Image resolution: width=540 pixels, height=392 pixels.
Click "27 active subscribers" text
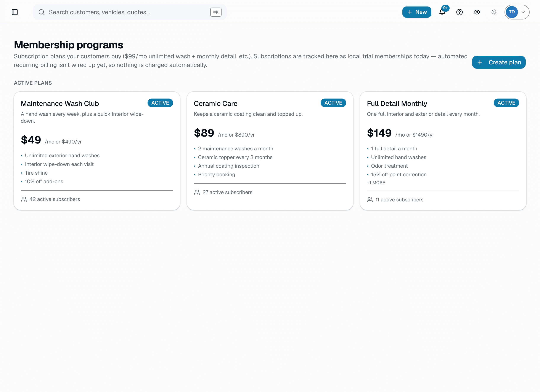pos(227,192)
